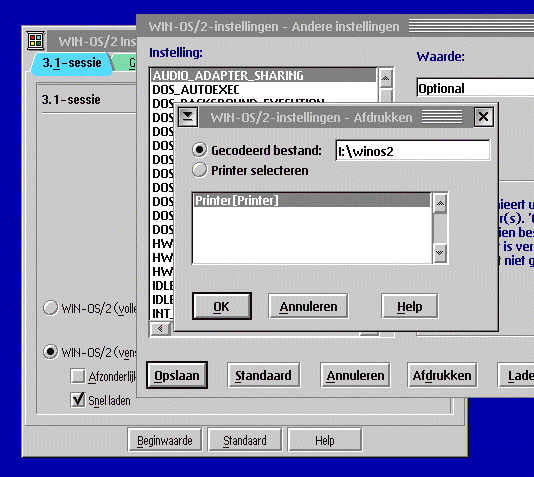Image resolution: width=534 pixels, height=477 pixels.
Task: Click Standaard in Andere instellingen window
Action: [x=264, y=375]
